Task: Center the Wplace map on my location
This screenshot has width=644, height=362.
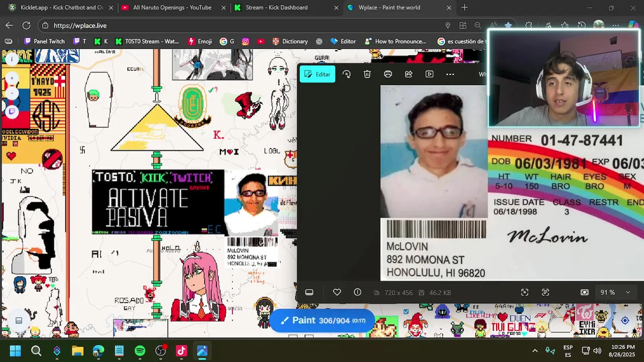Action: 625,321
